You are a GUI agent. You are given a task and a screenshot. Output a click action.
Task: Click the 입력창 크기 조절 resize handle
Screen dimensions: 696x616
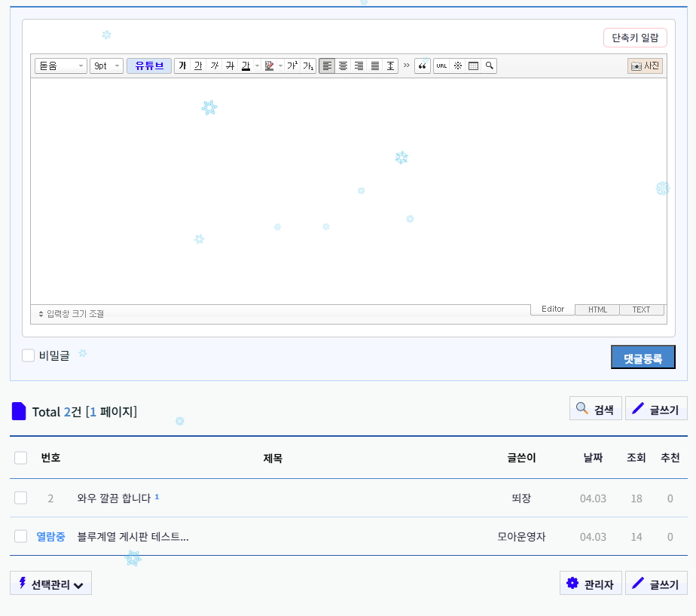(x=72, y=313)
